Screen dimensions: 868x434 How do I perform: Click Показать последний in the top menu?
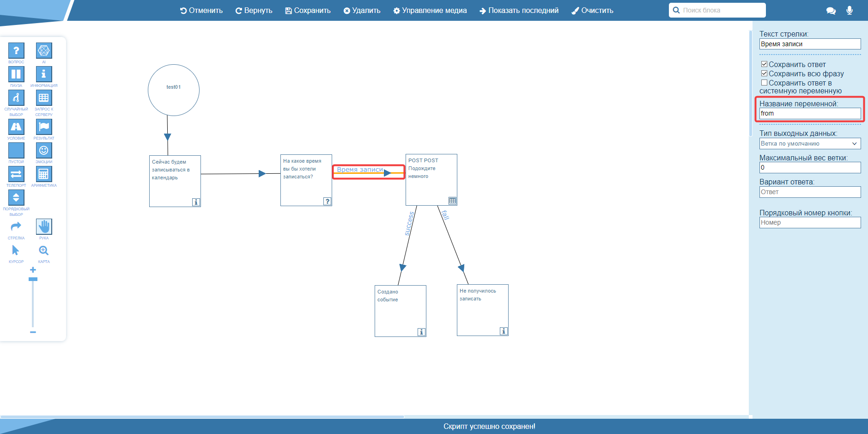point(519,10)
